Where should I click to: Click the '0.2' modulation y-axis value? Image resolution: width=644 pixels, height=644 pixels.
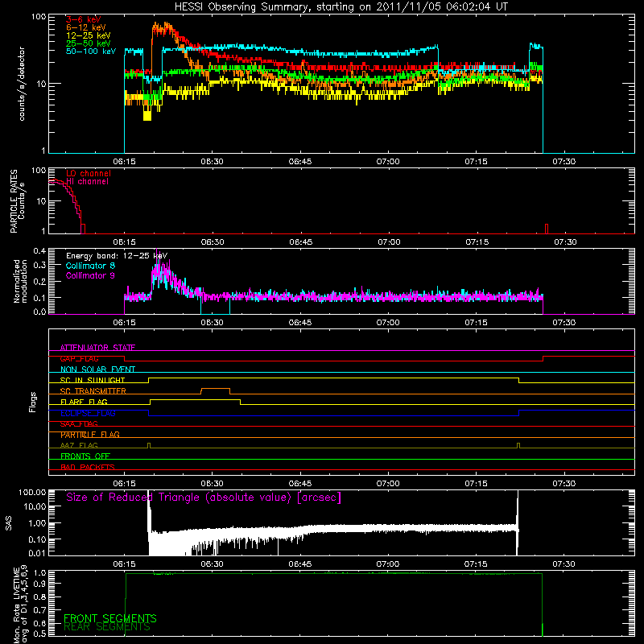point(39,282)
